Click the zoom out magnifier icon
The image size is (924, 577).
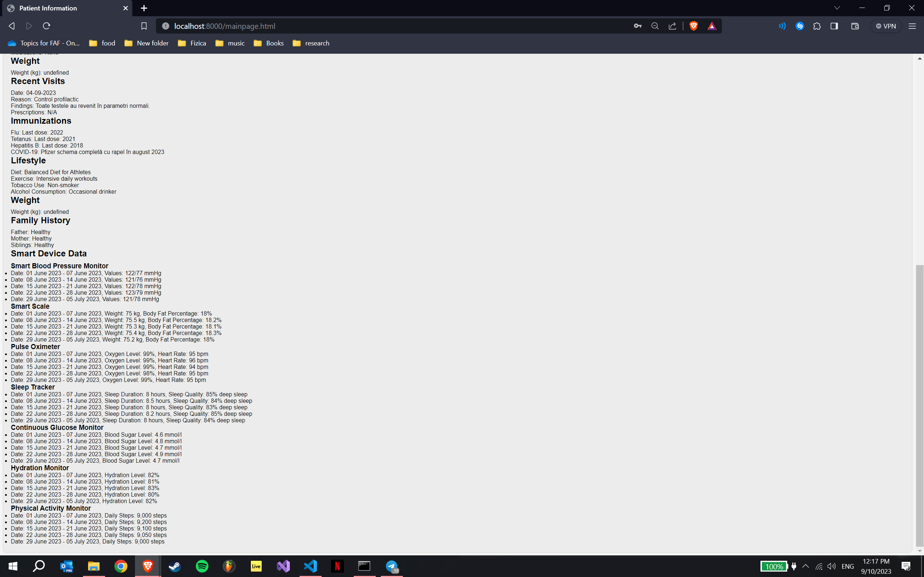tap(655, 26)
